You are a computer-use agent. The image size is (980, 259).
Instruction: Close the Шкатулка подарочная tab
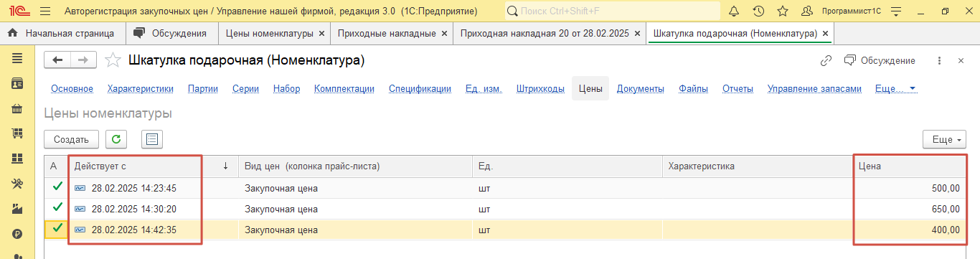[826, 33]
